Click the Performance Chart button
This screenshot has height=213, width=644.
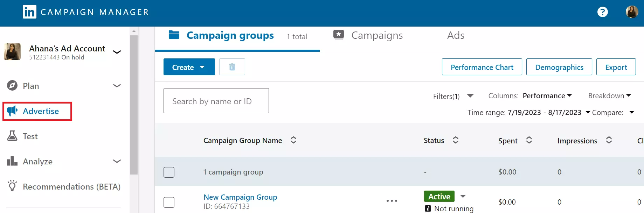482,67
